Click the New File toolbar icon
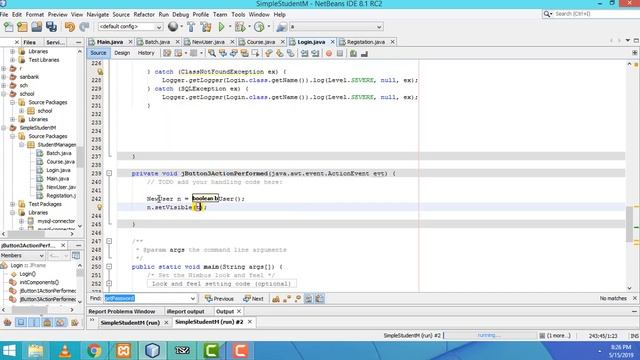This screenshot has height=360, width=640. 9,27
